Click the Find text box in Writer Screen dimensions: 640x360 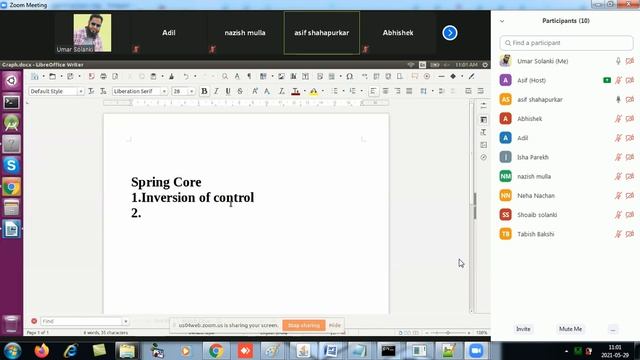[82, 321]
